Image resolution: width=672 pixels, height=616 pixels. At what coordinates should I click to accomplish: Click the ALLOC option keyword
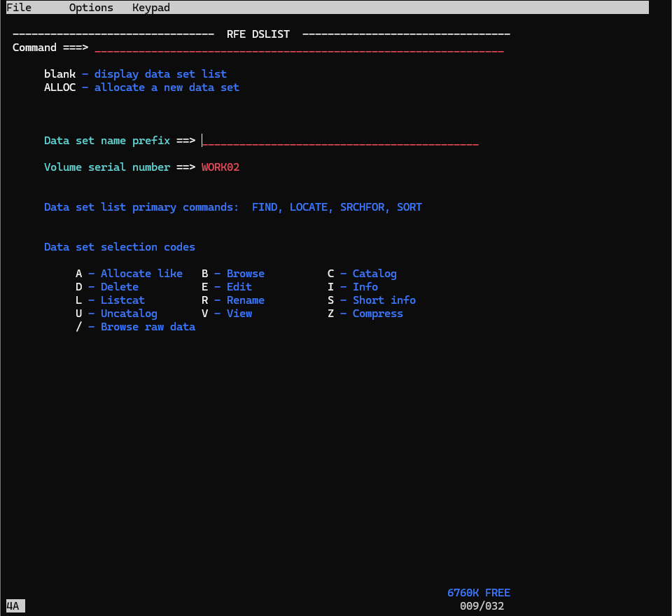tap(59, 87)
